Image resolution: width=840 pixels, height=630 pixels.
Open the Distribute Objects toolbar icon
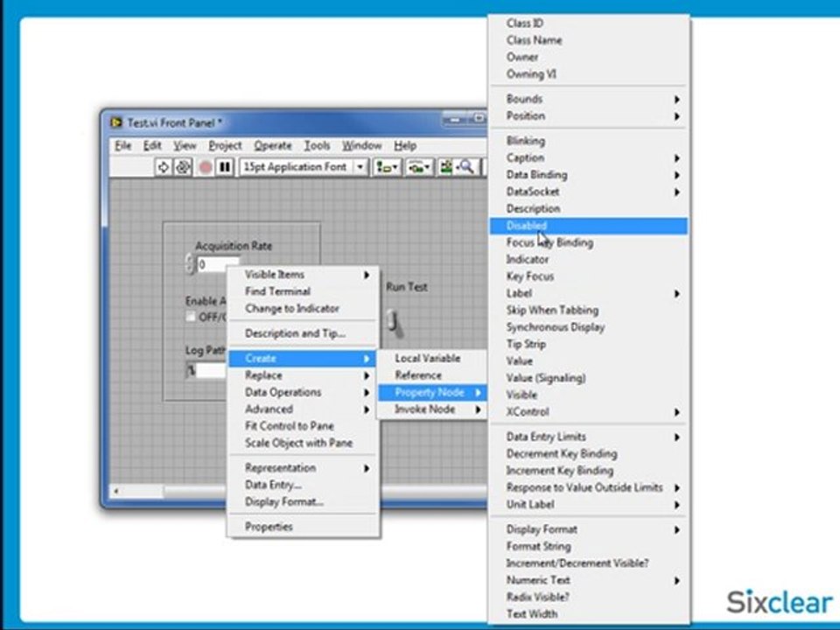(419, 167)
